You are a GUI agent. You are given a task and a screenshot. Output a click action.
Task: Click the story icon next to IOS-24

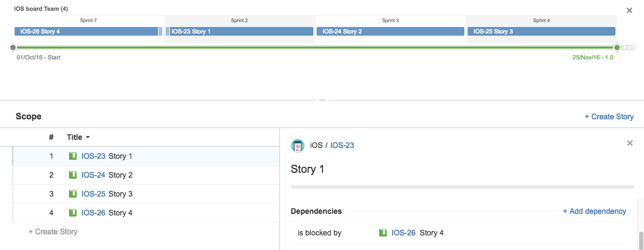[x=73, y=175]
